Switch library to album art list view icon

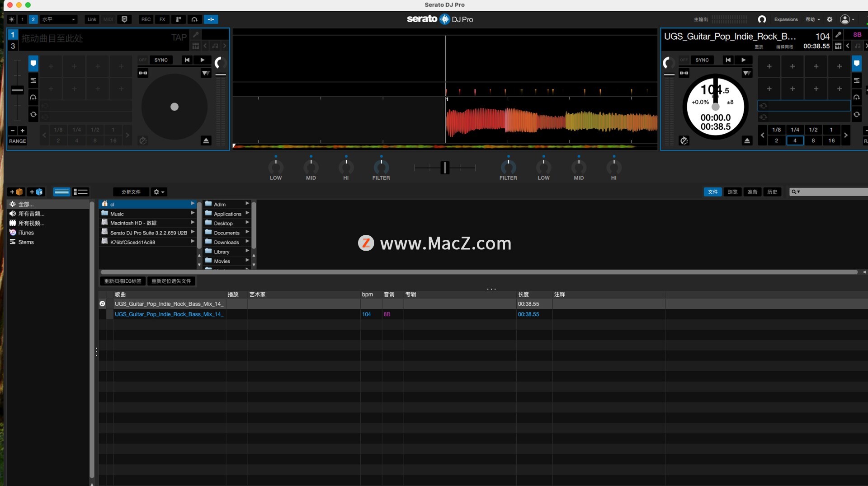pyautogui.click(x=81, y=192)
